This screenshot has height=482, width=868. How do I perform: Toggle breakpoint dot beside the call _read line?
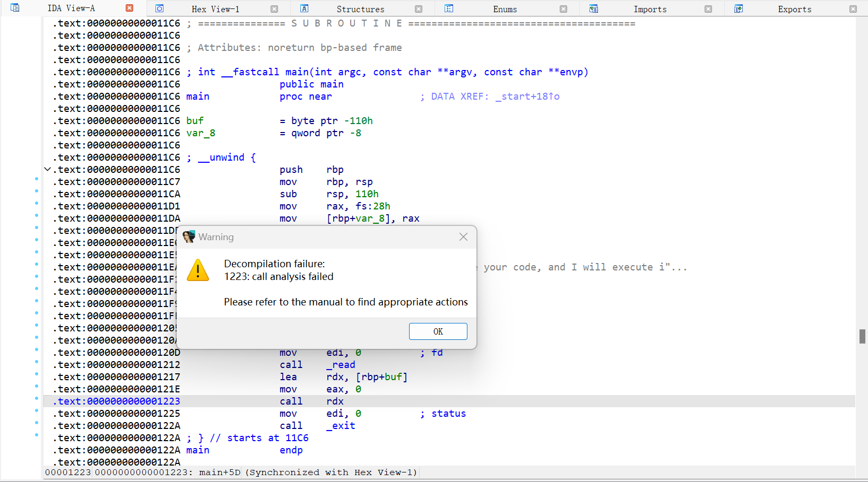[x=37, y=362]
